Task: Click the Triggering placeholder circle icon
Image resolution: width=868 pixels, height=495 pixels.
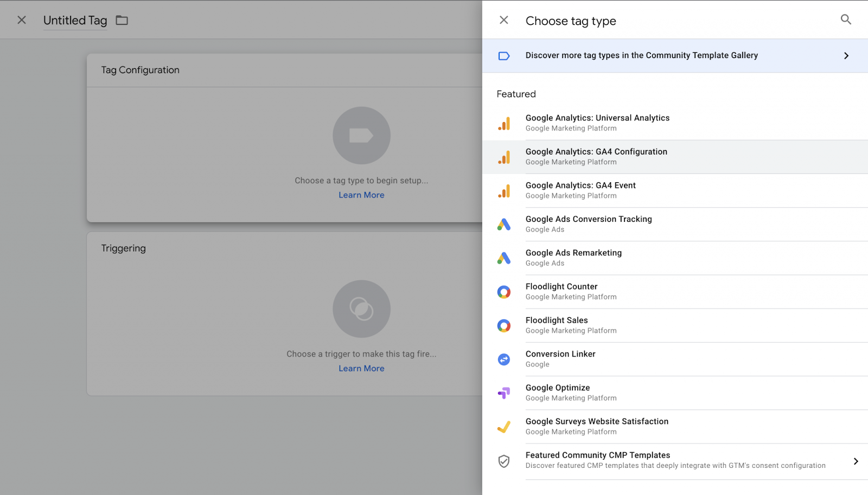Action: [x=361, y=309]
